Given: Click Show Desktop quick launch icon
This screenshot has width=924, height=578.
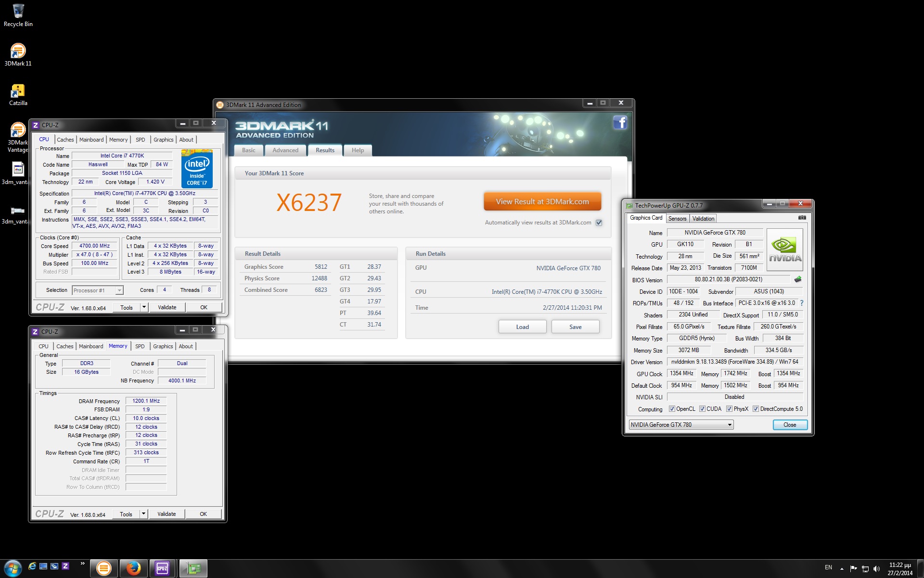Looking at the screenshot, I should pyautogui.click(x=43, y=566).
